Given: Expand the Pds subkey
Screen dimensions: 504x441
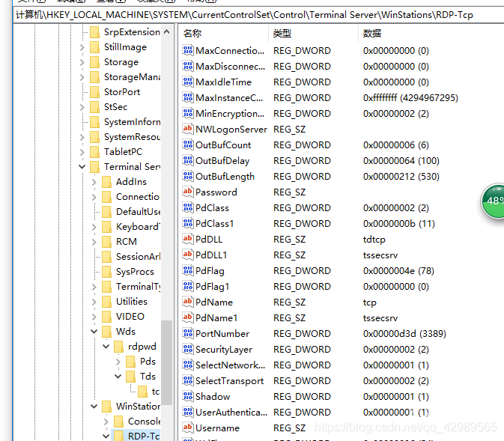Looking at the screenshot, I should [x=118, y=362].
